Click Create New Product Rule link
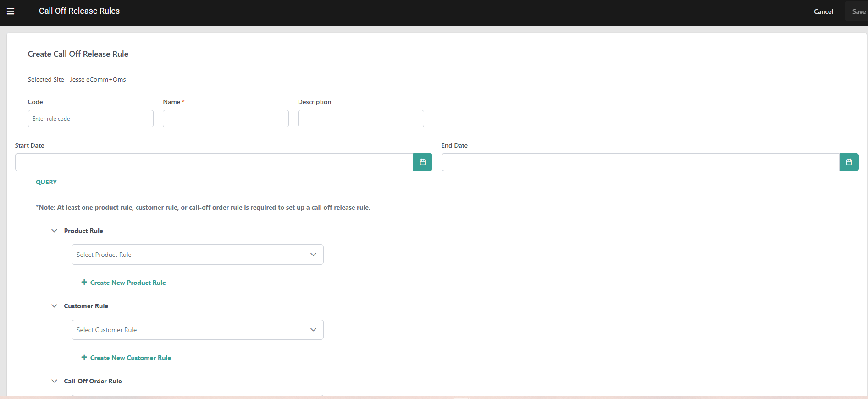Viewport: 868px width, 399px height. (128, 283)
